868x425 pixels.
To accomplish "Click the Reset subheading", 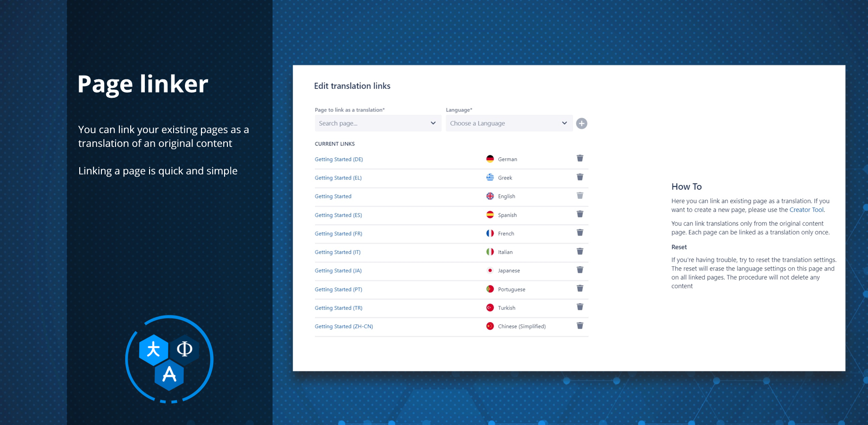I will click(679, 247).
